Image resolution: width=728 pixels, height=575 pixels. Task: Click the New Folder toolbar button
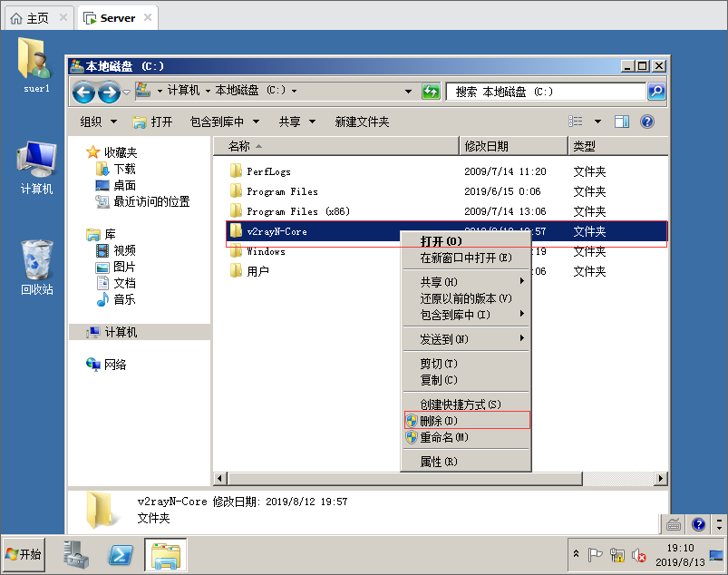(362, 122)
